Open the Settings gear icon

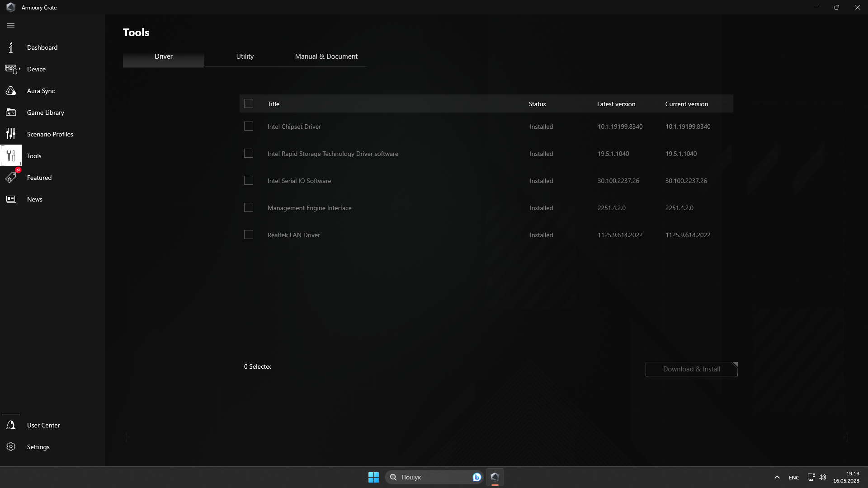[x=11, y=447]
